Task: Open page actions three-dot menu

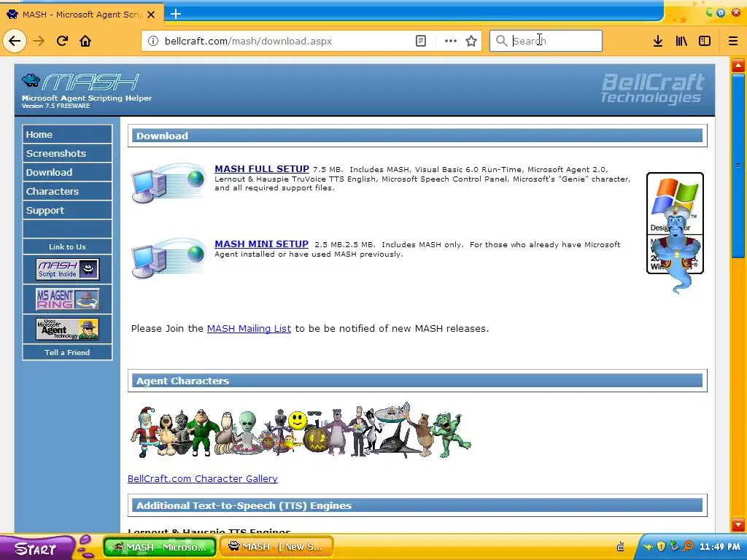Action: click(451, 41)
